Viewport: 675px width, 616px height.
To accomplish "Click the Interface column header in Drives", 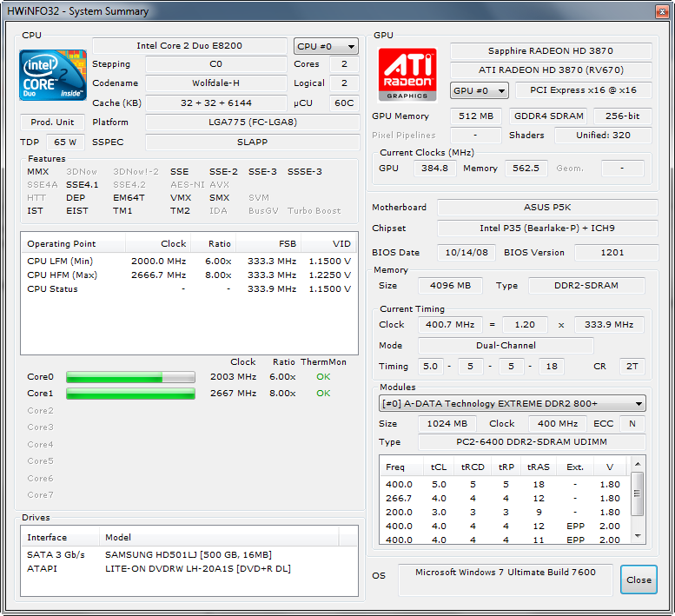I will (60, 537).
